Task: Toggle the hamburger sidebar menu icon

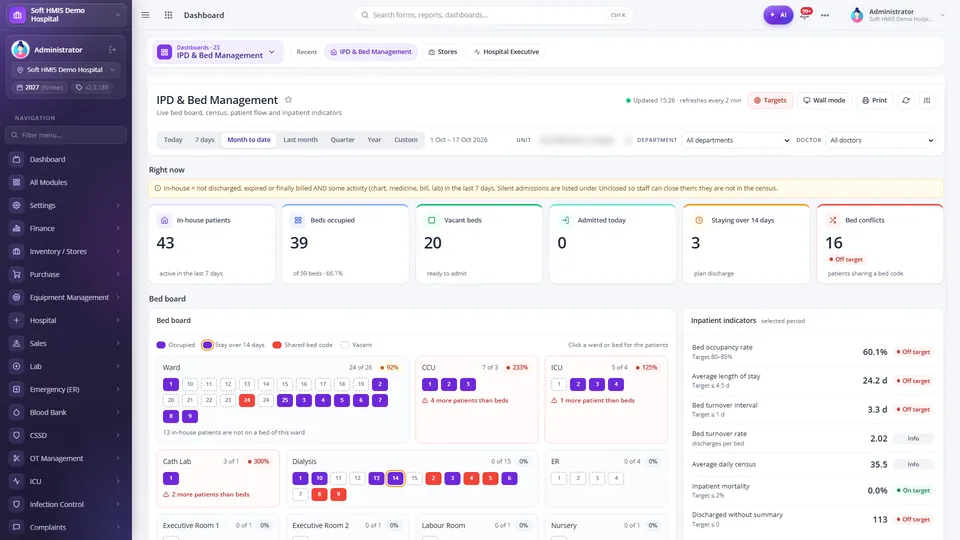Action: coord(145,15)
